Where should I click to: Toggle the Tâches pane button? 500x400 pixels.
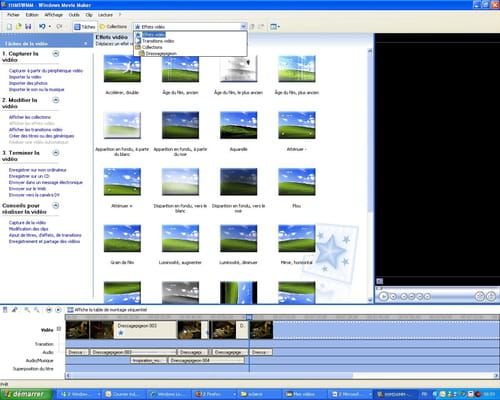[84, 27]
